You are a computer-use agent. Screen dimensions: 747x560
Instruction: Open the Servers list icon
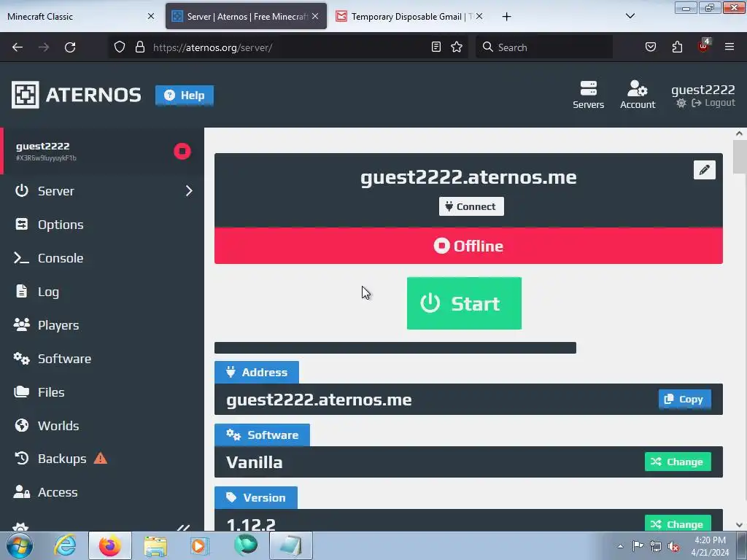(589, 95)
